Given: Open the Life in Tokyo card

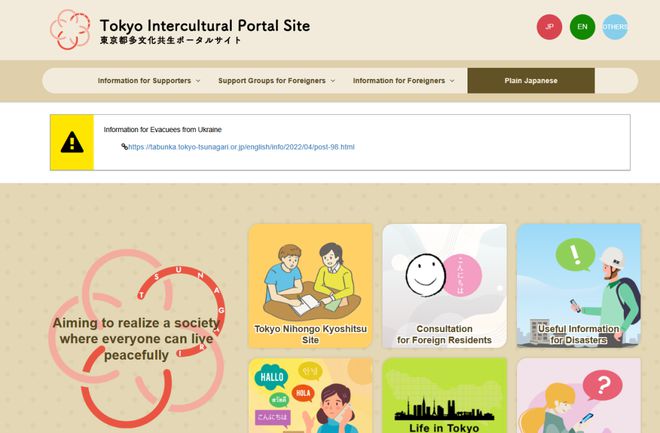Looking at the screenshot, I should [444, 396].
